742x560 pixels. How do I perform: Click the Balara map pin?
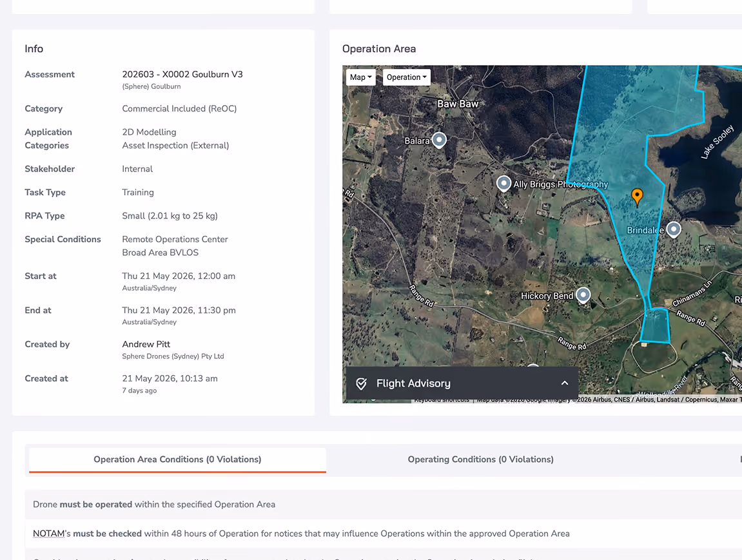[x=439, y=140]
